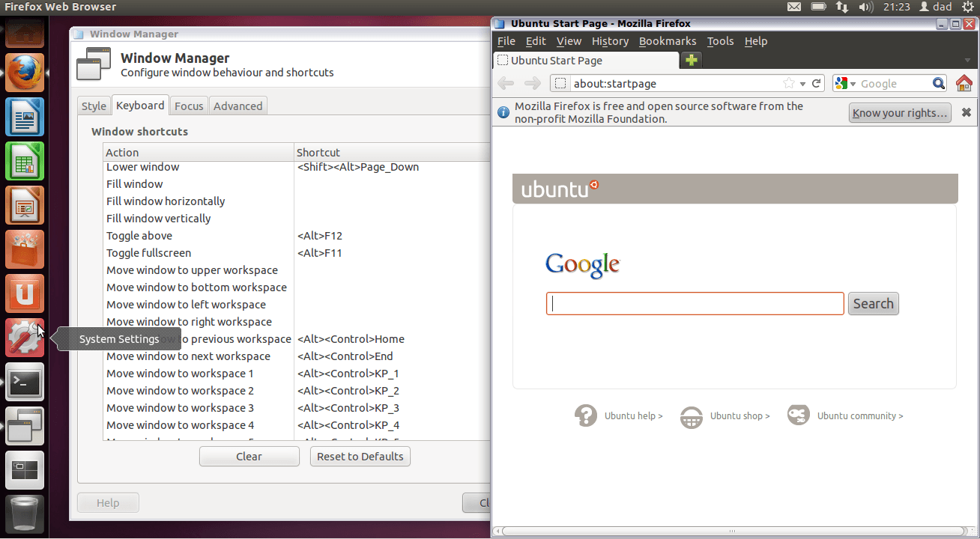Screen dimensions: 980x539
Task: Switch to the Keyboard tab
Action: 140,106
